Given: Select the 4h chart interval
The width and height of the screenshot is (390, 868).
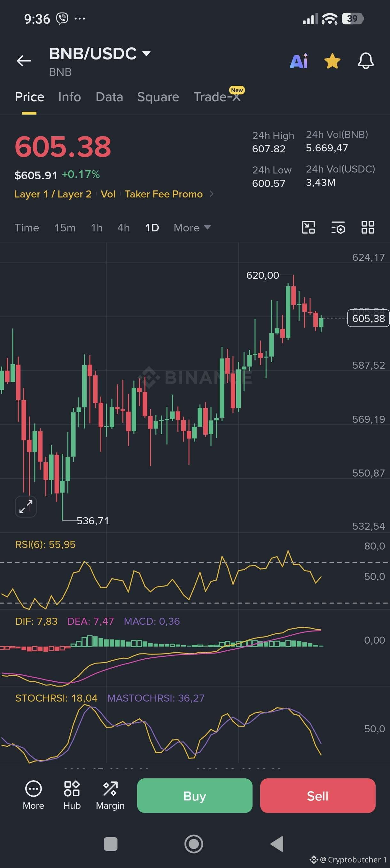Looking at the screenshot, I should tap(123, 228).
